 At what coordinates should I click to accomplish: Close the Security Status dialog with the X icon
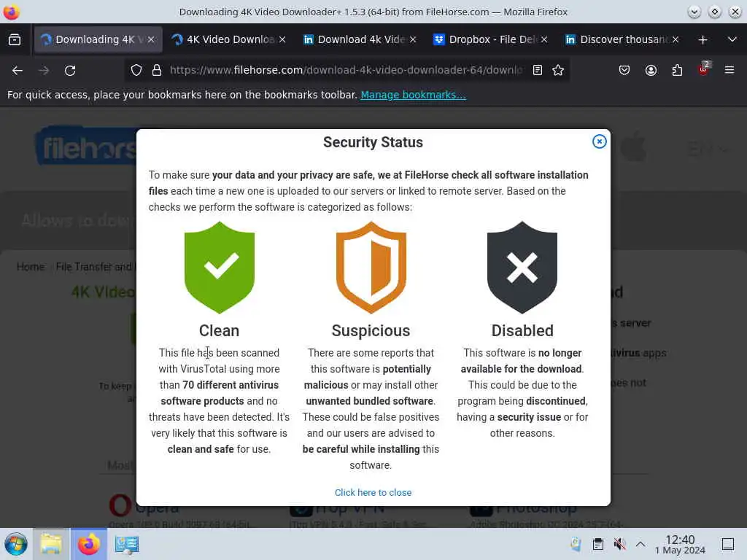(x=599, y=141)
